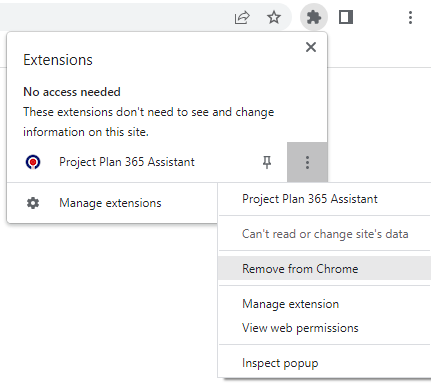Click the No access needed heading
The width and height of the screenshot is (431, 386).
[x=72, y=92]
